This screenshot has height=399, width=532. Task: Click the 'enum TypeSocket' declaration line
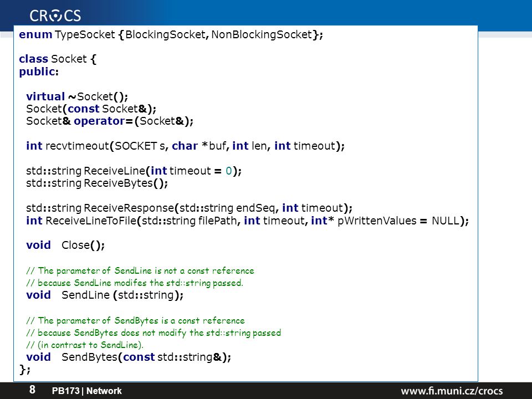171,34
